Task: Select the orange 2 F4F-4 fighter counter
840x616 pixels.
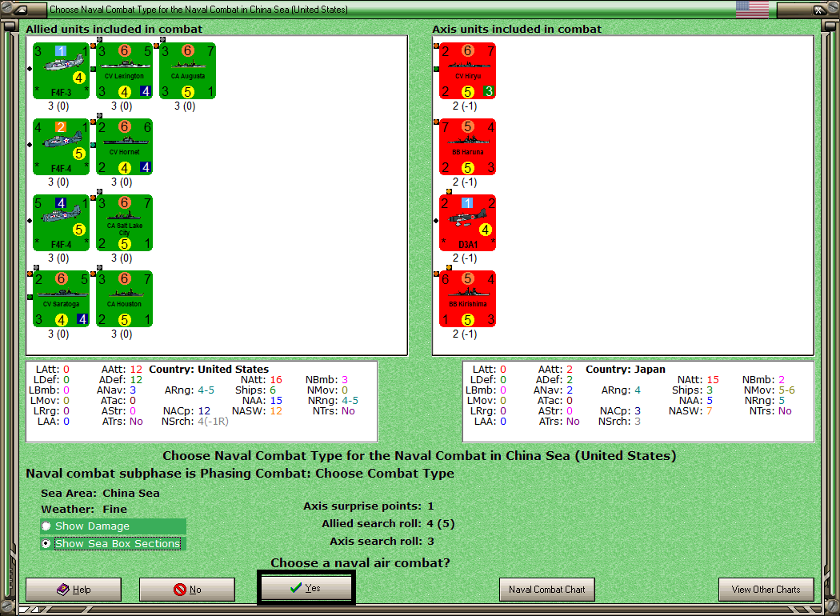Action: point(61,146)
